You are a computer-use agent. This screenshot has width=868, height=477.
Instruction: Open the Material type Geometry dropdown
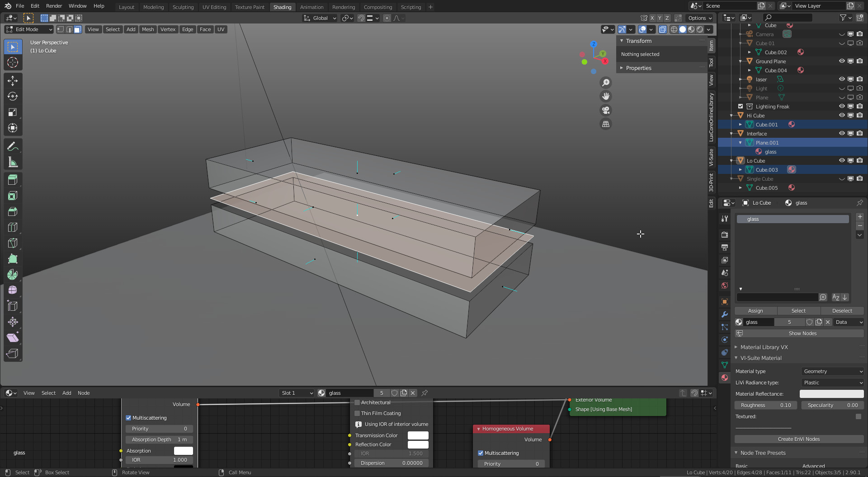point(832,371)
